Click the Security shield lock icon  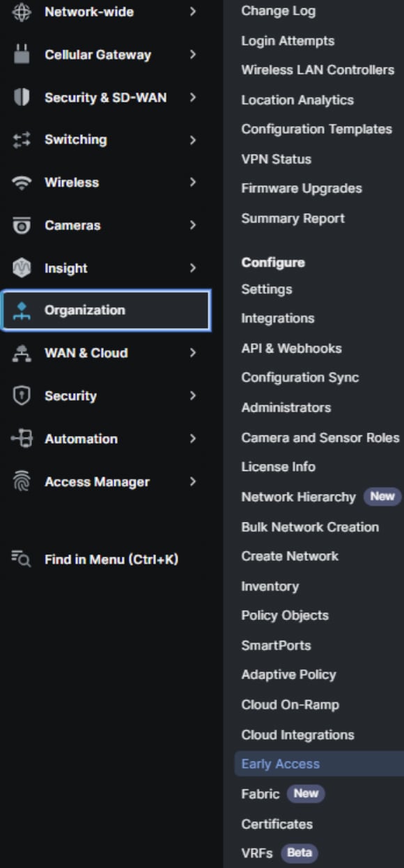click(22, 396)
